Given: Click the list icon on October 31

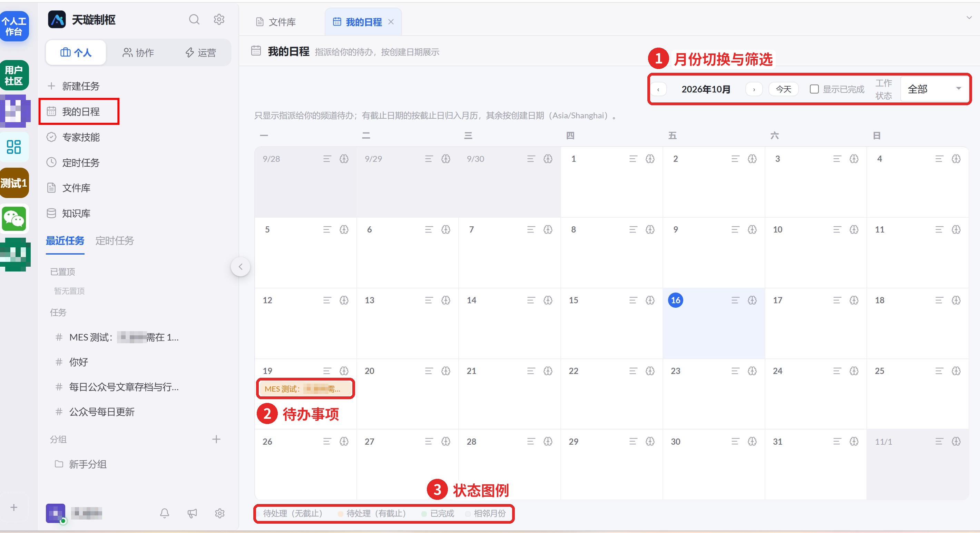Looking at the screenshot, I should pos(837,441).
